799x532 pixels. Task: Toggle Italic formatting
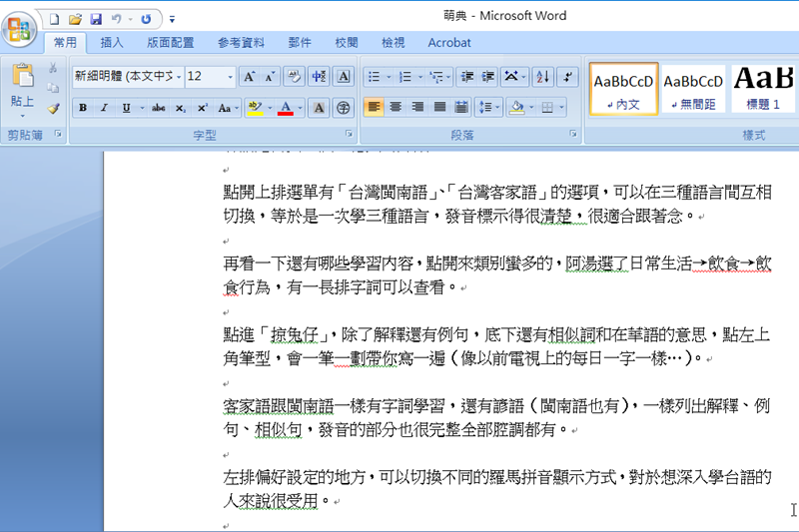(x=104, y=108)
